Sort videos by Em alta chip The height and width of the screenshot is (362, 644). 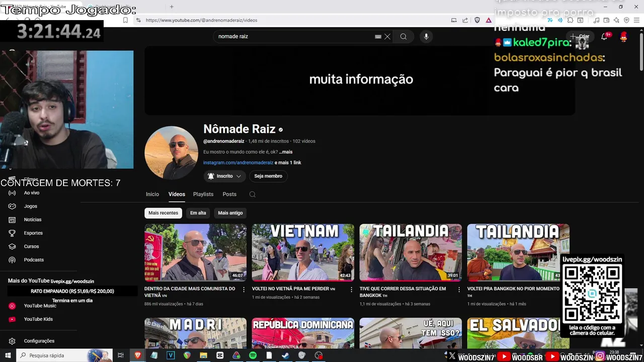click(x=198, y=213)
